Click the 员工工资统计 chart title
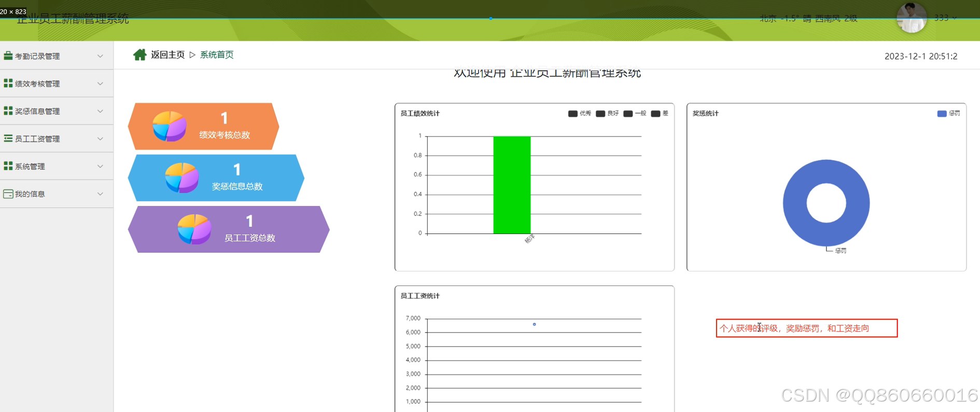 pos(420,296)
